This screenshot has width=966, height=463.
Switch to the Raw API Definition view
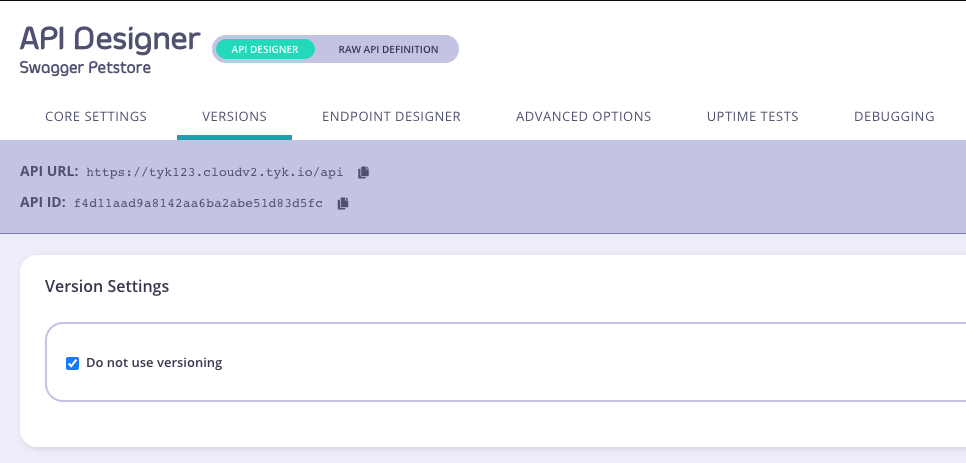click(388, 49)
